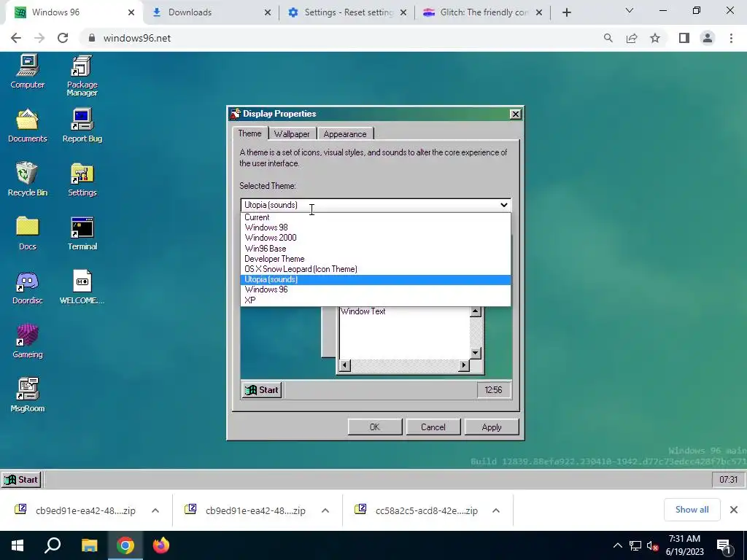This screenshot has width=747, height=560.
Task: Switch to the Wallpaper tab
Action: [292, 134]
